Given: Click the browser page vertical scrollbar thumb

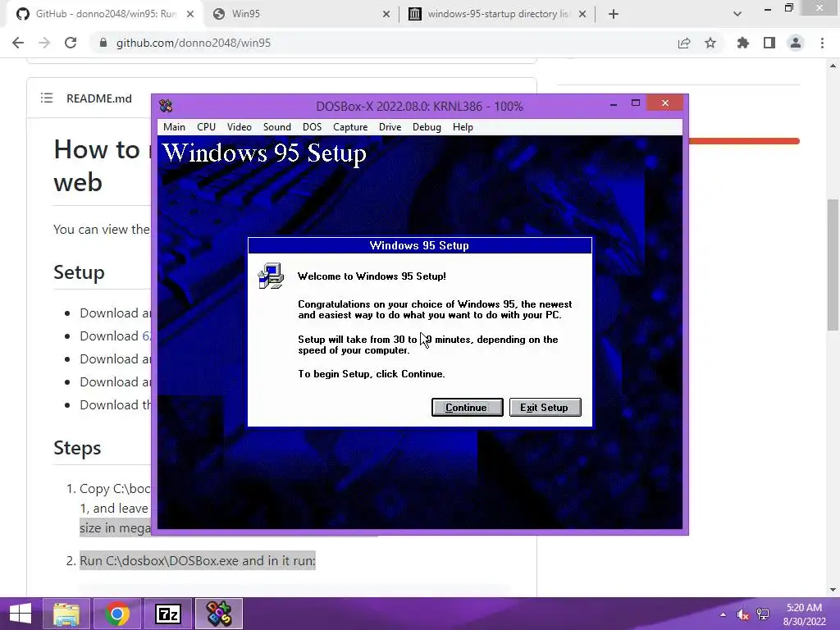Looking at the screenshot, I should click(x=833, y=265).
